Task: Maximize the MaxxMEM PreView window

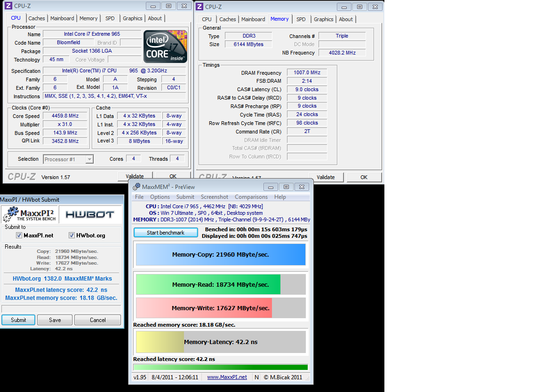Action: 286,187
